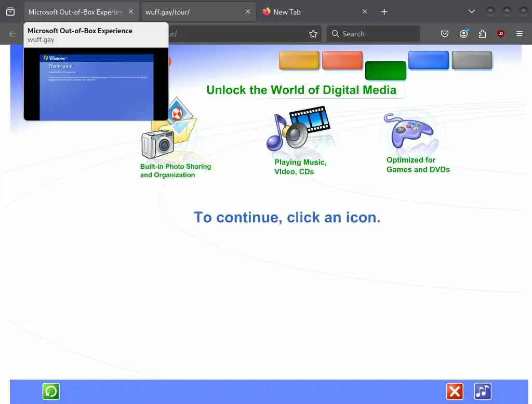
Task: Open the Extensions puzzle icon
Action: tap(482, 34)
